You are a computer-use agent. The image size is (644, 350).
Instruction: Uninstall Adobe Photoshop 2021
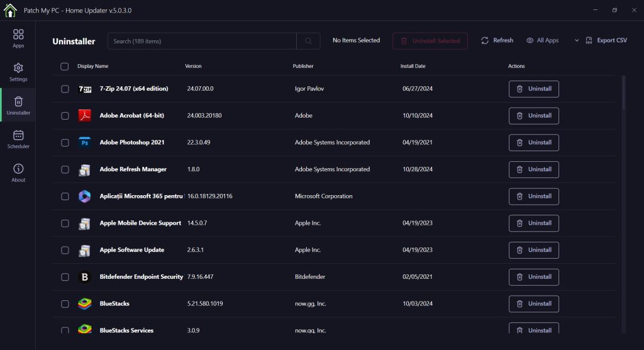(x=533, y=143)
